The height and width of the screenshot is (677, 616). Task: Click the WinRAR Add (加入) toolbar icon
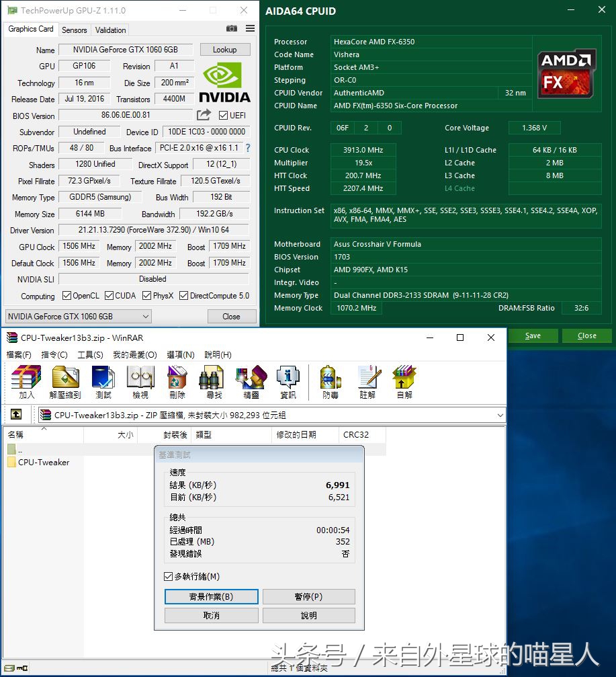[x=26, y=382]
